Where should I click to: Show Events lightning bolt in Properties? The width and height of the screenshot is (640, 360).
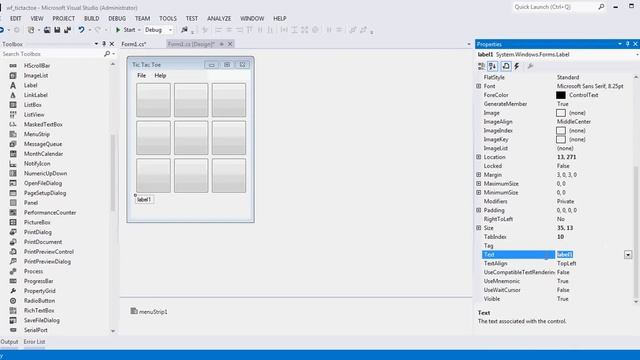(517, 66)
